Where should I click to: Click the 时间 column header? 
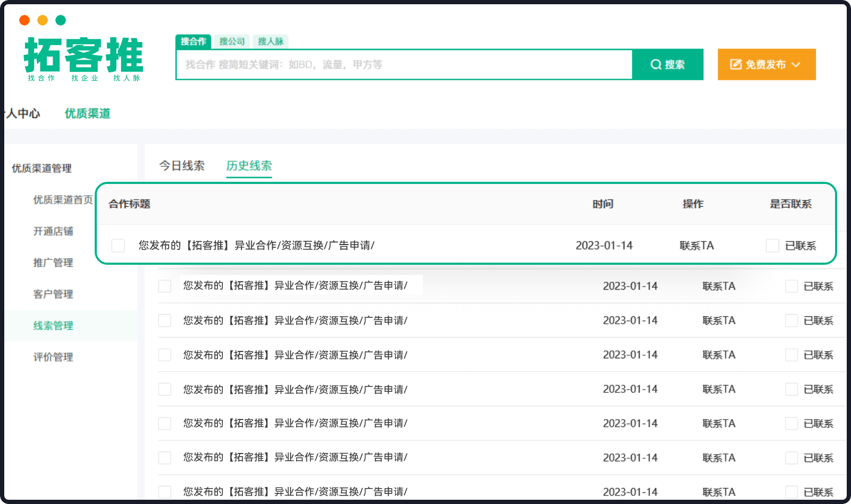coord(603,204)
